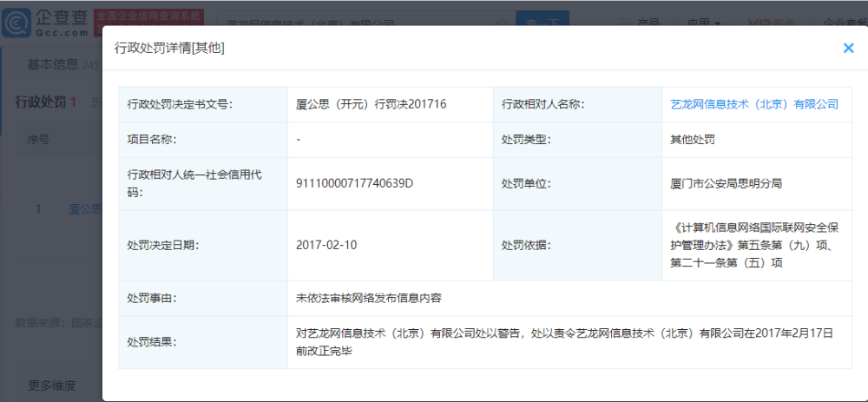
Task: Click the 企查查 logo icon
Action: pos(16,23)
